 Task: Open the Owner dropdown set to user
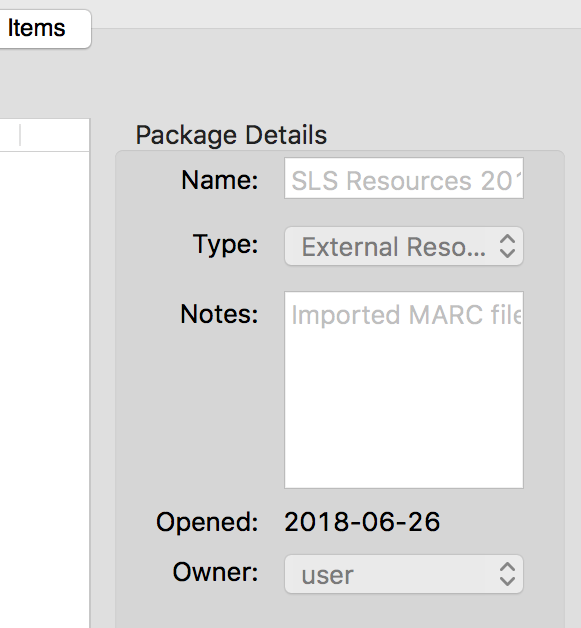point(404,574)
